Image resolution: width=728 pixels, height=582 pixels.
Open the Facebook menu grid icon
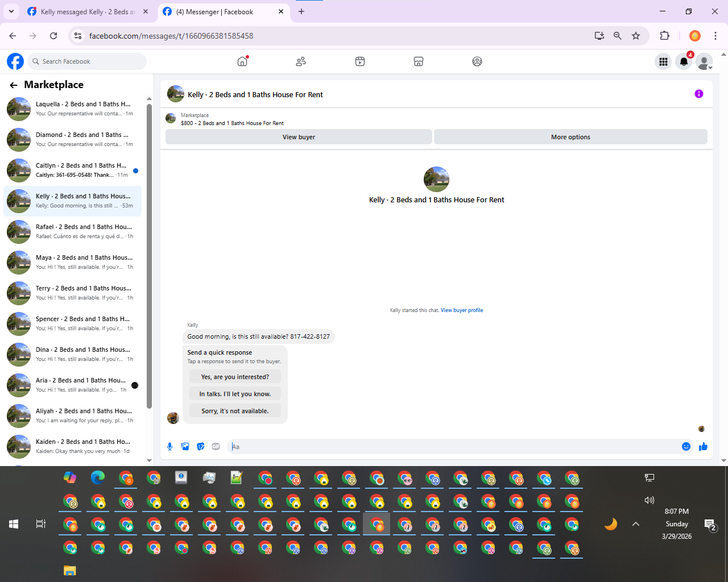pyautogui.click(x=663, y=61)
